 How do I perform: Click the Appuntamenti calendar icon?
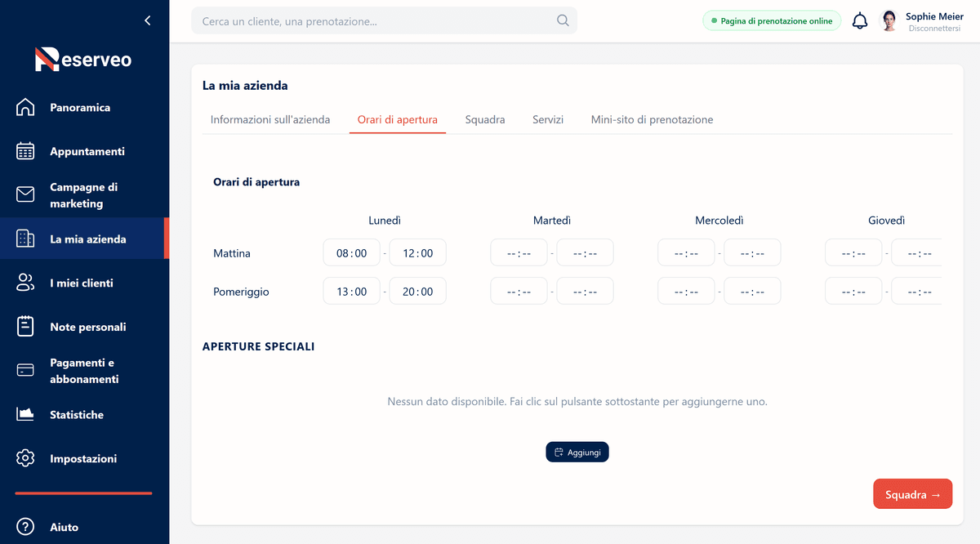pos(25,151)
